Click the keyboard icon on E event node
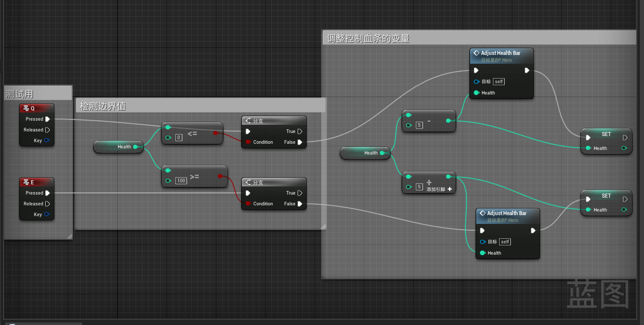The width and height of the screenshot is (644, 325). tap(26, 182)
